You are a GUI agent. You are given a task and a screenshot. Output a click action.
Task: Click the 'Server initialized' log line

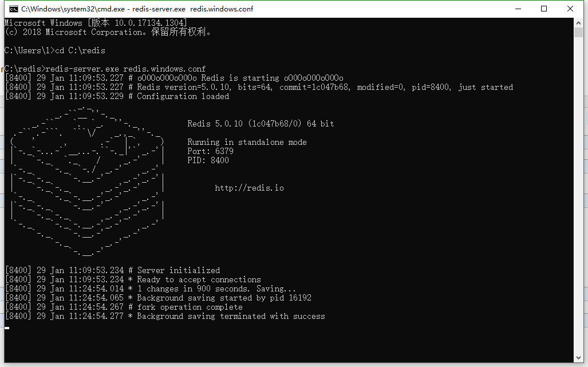pos(112,270)
